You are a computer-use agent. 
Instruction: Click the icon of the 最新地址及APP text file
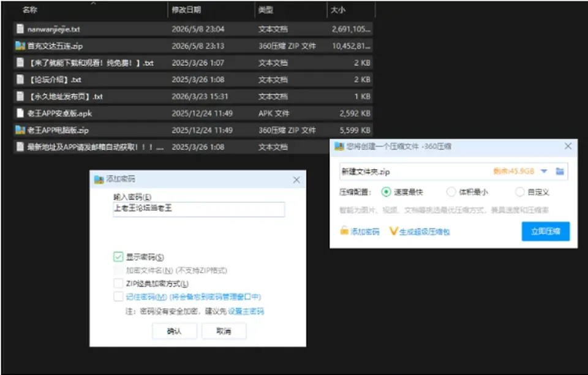coord(20,147)
